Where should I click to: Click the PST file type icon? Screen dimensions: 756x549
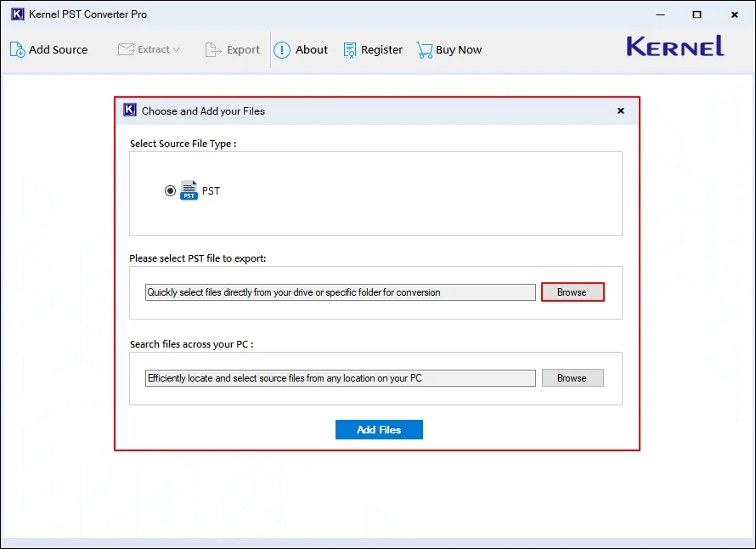click(x=189, y=190)
